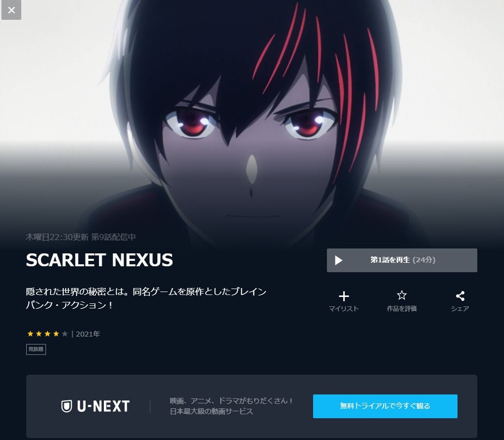The width and height of the screenshot is (504, 440).
Task: Click the 2021年 release year text
Action: coord(88,334)
